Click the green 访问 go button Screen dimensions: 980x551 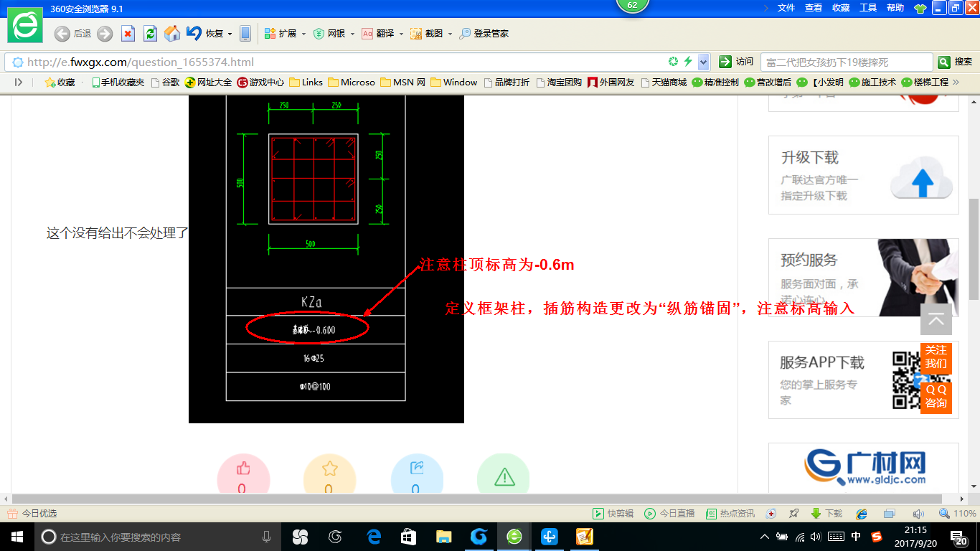tap(736, 62)
